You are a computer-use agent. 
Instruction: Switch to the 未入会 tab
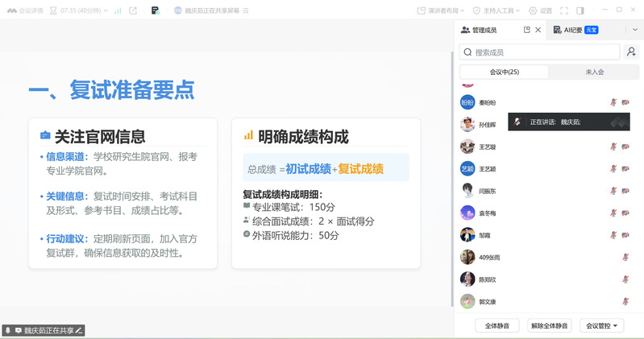(594, 72)
